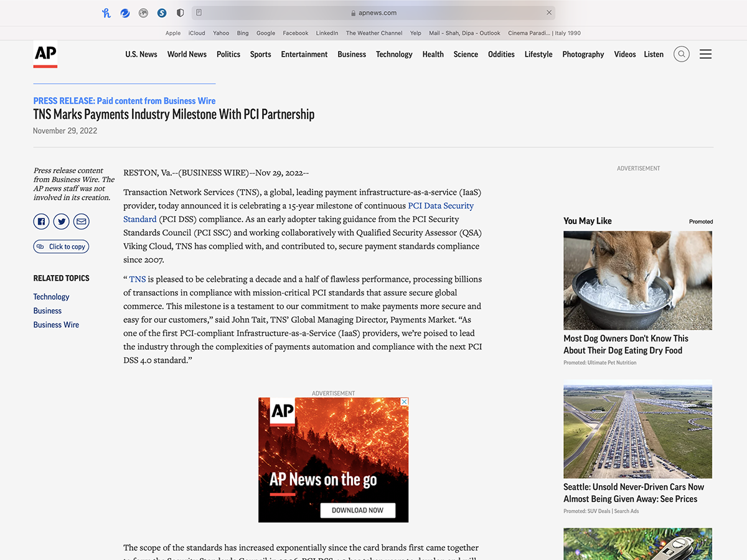Open the Business related topic link

click(47, 310)
